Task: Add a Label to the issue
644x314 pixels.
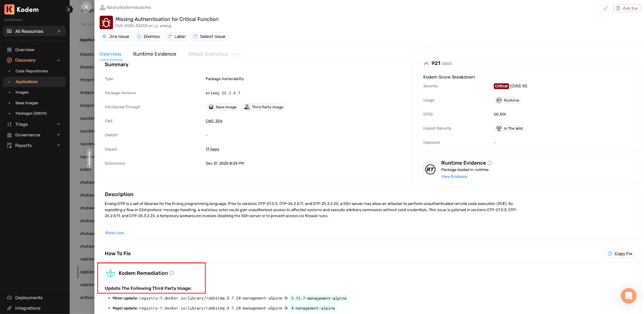Action: click(176, 36)
